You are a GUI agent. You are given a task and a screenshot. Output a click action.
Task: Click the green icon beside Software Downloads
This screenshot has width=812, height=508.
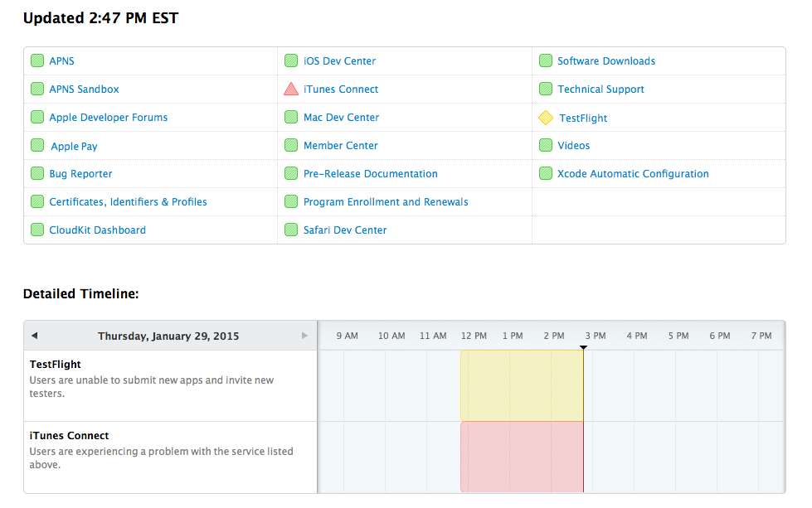pos(545,60)
